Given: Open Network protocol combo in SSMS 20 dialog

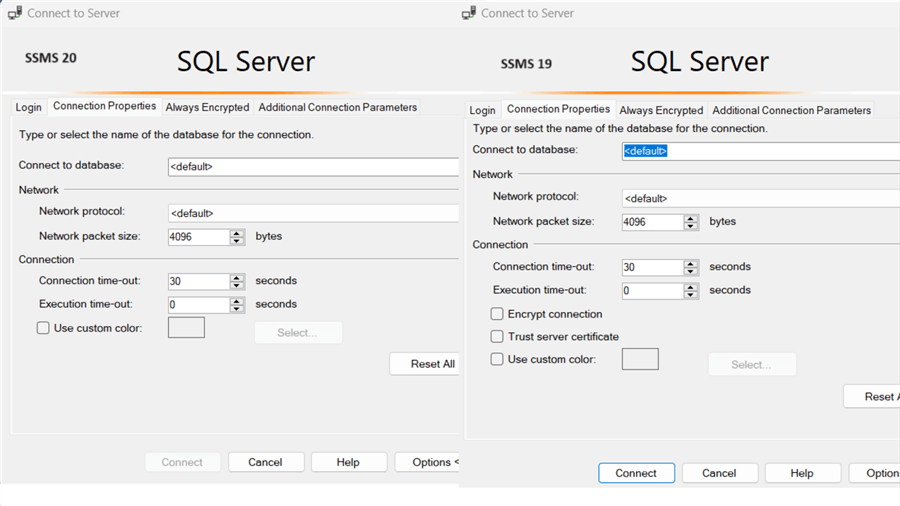Looking at the screenshot, I should pyautogui.click(x=312, y=213).
